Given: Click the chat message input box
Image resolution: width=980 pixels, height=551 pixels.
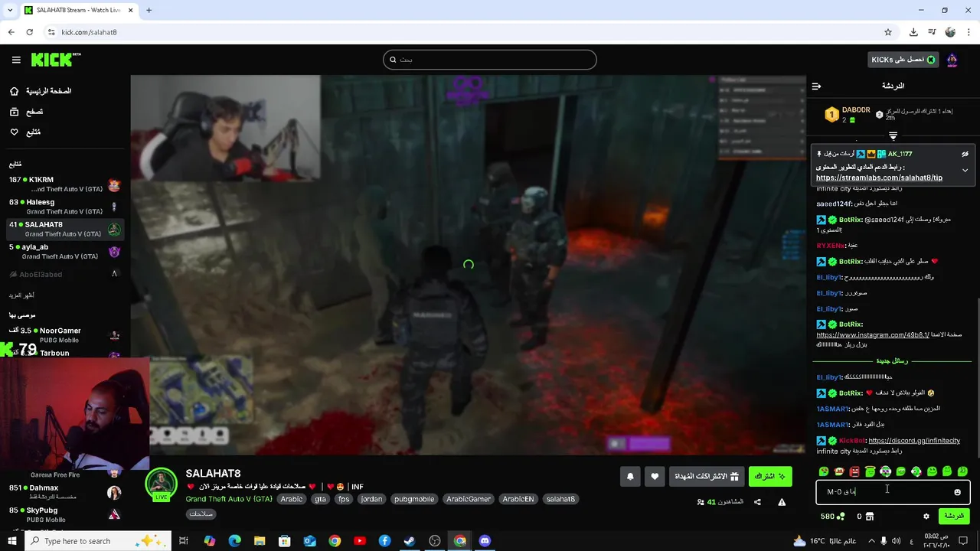Looking at the screenshot, I should (x=893, y=492).
